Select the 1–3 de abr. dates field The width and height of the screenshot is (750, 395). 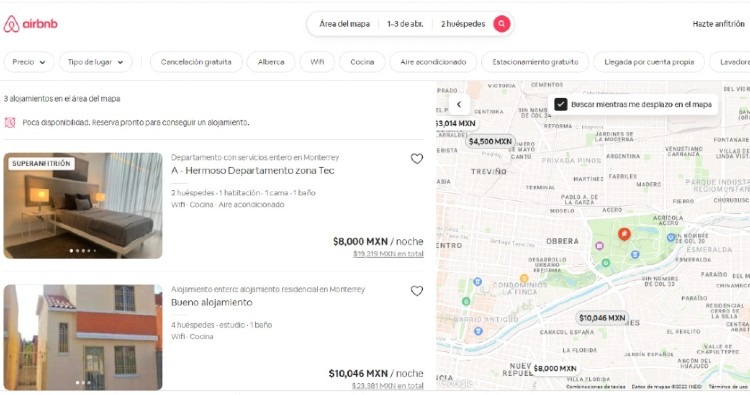coord(405,23)
